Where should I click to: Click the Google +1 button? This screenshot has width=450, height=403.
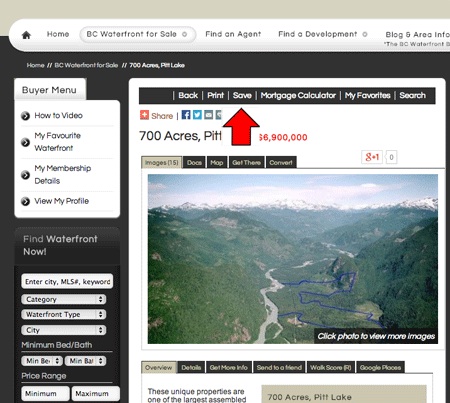point(372,157)
